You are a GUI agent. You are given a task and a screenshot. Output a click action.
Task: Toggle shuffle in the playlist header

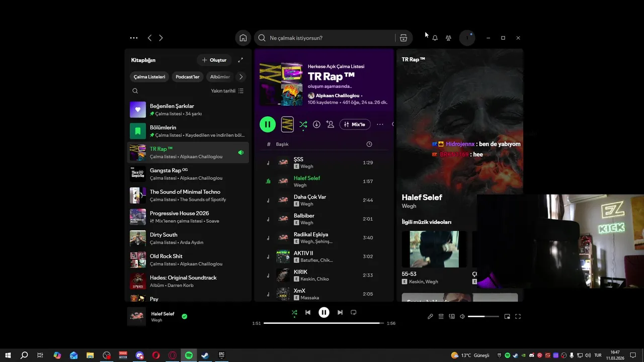(303, 124)
